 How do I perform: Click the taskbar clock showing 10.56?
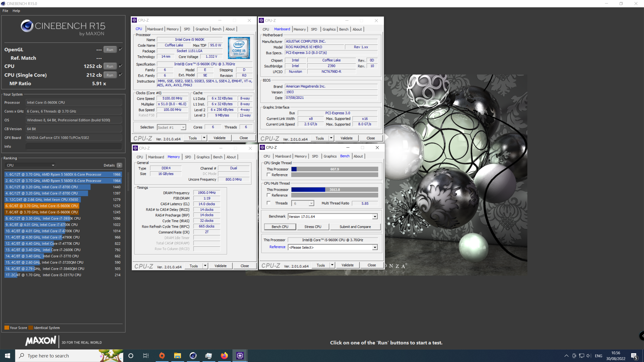(x=616, y=356)
